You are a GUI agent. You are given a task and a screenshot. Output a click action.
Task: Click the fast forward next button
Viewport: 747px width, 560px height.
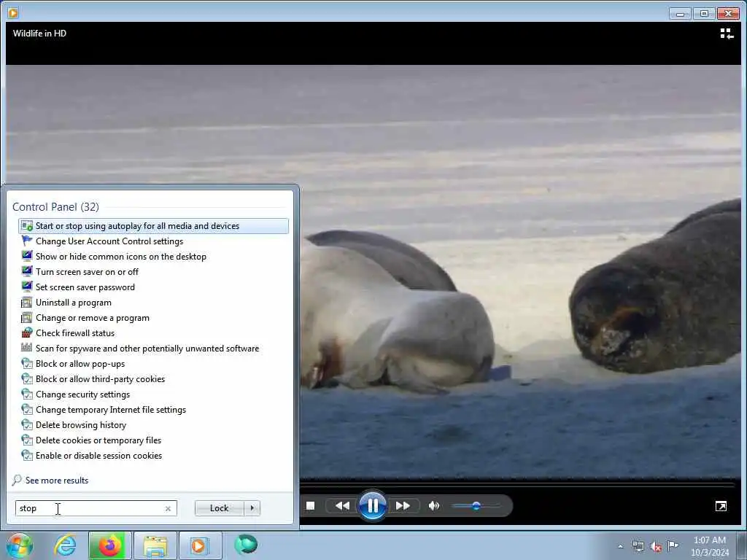pos(403,506)
